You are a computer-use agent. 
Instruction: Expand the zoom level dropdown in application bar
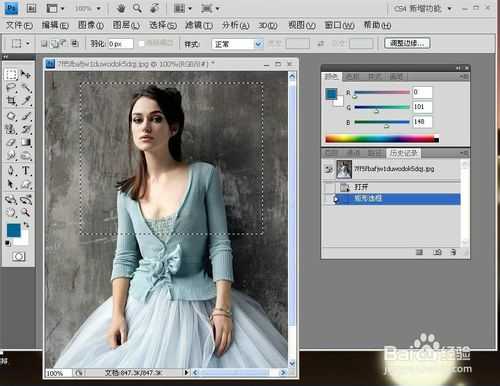point(99,9)
